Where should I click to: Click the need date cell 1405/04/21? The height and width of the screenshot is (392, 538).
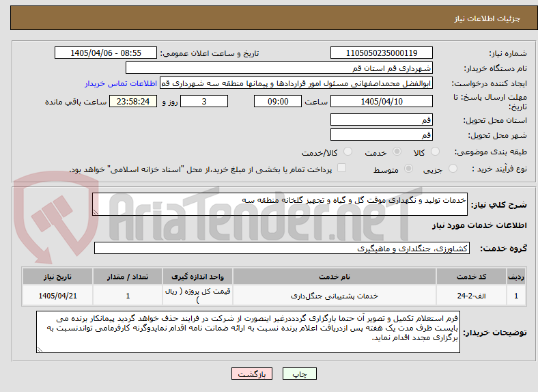57,296
